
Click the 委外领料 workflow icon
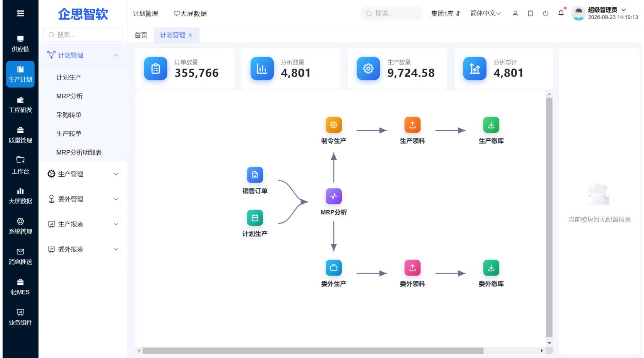[413, 268]
